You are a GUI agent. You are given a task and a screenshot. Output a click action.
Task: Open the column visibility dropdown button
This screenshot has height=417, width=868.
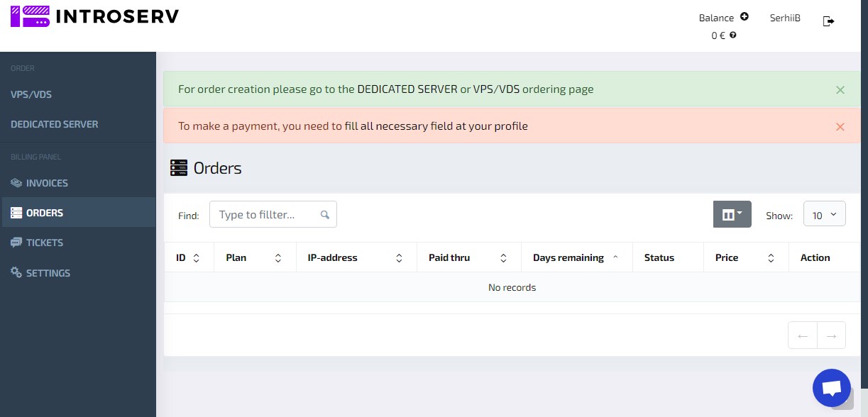coord(732,214)
